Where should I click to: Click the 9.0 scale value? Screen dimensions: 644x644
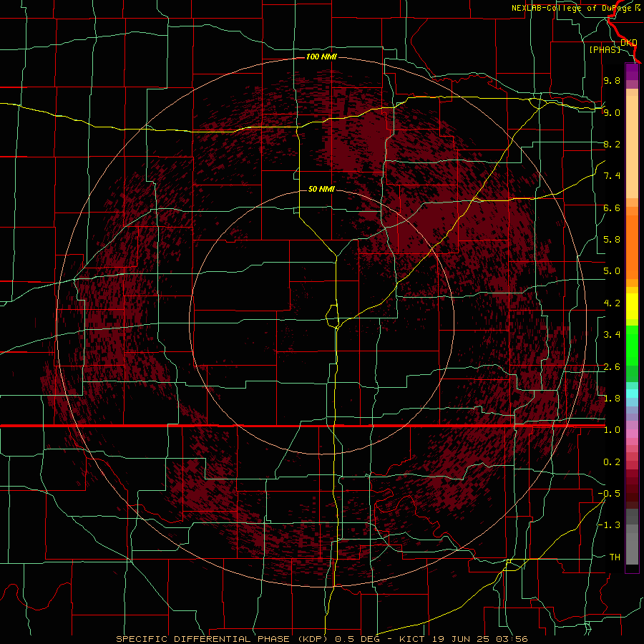click(612, 112)
